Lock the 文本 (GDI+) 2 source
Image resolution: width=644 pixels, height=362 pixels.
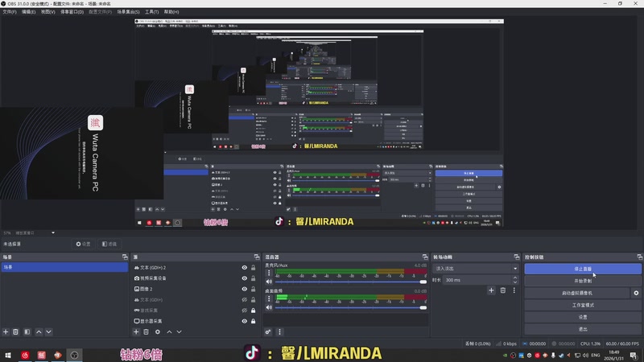[254, 268]
